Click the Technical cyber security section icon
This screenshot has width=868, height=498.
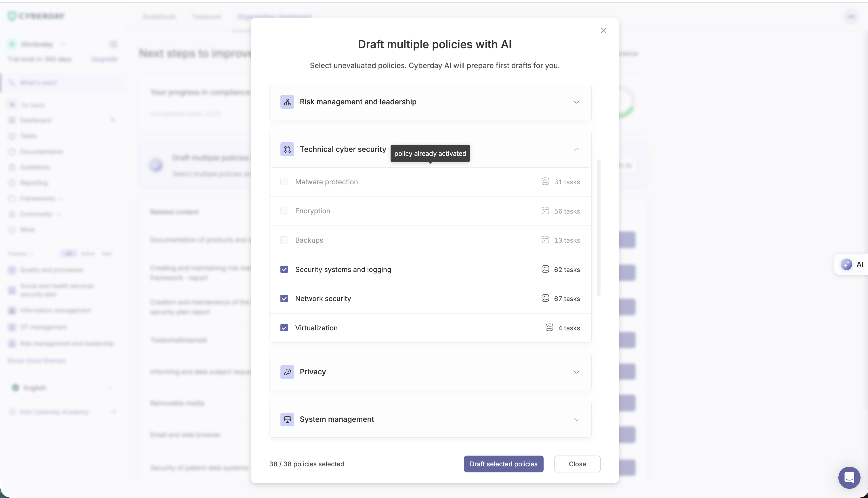coord(287,150)
